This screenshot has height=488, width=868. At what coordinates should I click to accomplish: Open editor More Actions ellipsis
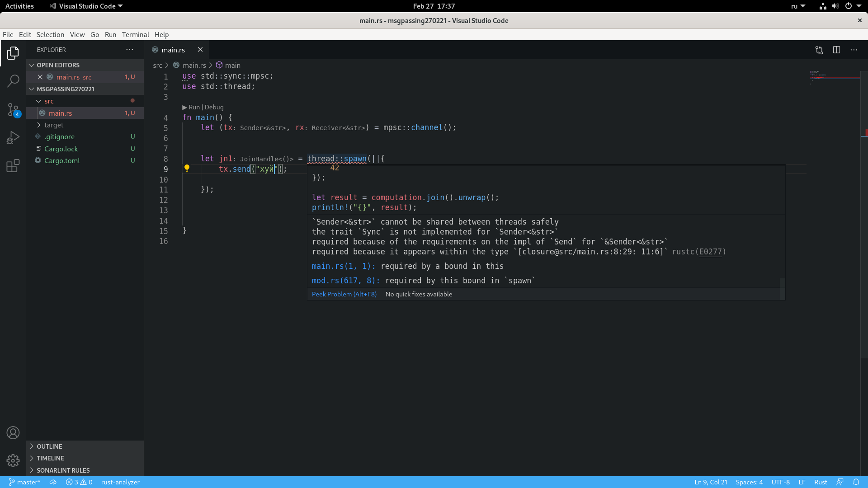pos(854,50)
